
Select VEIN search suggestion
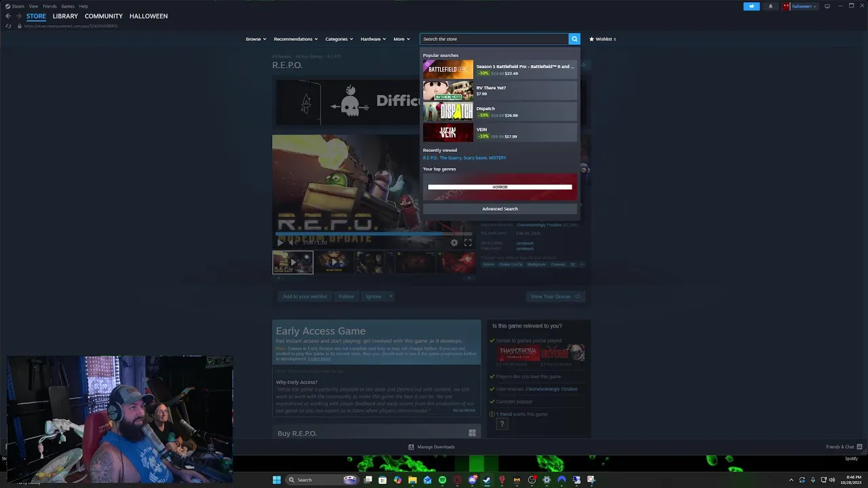coord(500,133)
